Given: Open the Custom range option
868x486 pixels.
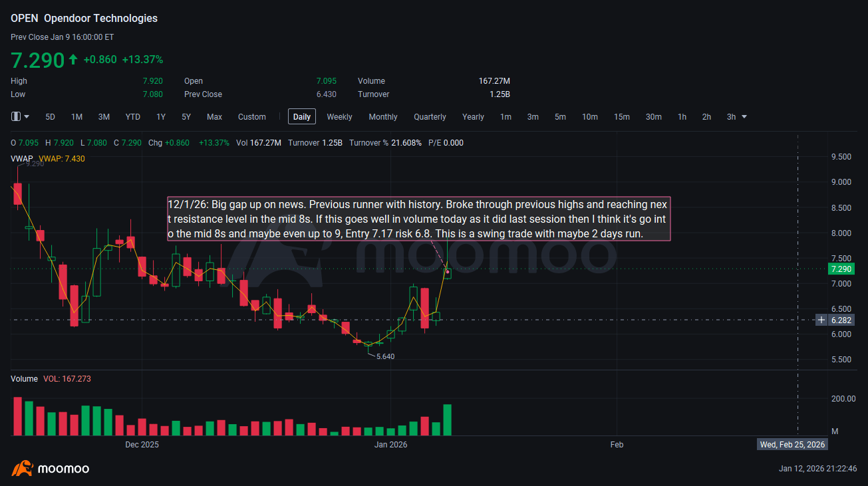Looking at the screenshot, I should tap(252, 117).
